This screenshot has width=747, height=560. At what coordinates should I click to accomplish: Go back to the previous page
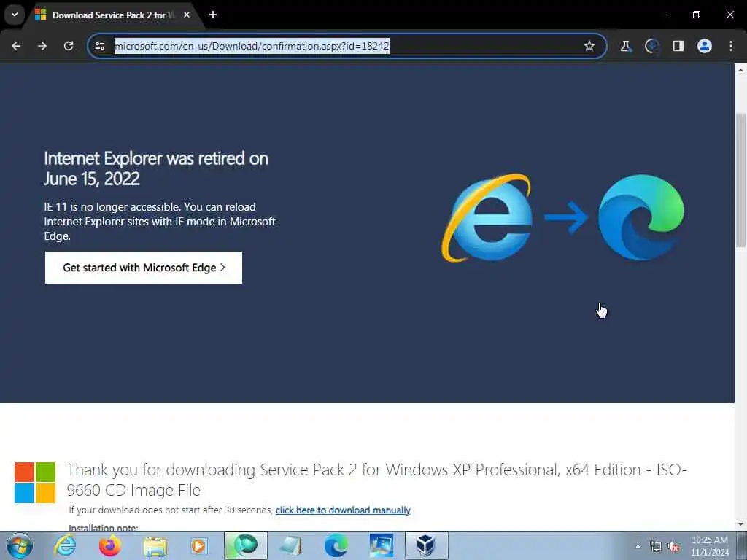point(16,46)
